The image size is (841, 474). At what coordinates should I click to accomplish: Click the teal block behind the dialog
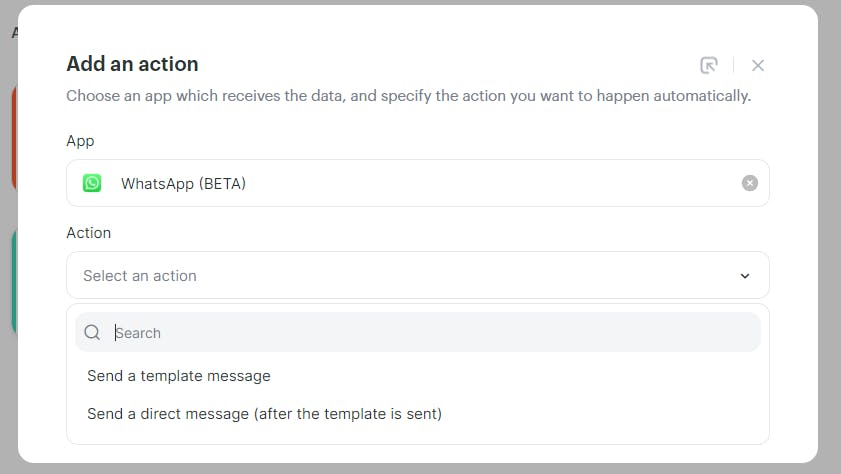point(14,282)
